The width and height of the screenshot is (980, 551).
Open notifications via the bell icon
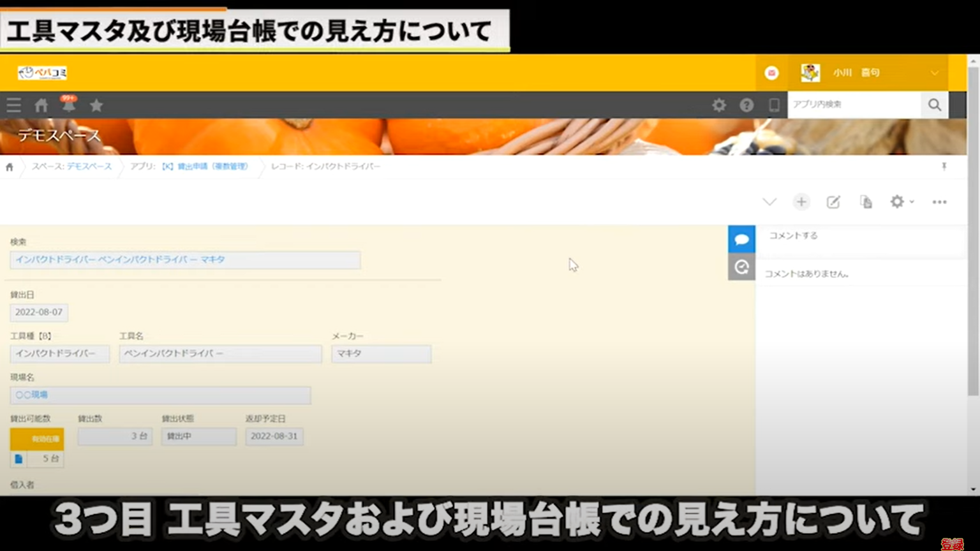(68, 106)
